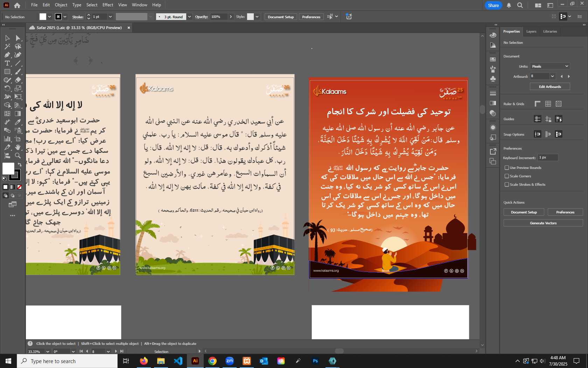588x368 pixels.
Task: Toggle Show Rulers in Ruler & Grids
Action: coord(538,104)
